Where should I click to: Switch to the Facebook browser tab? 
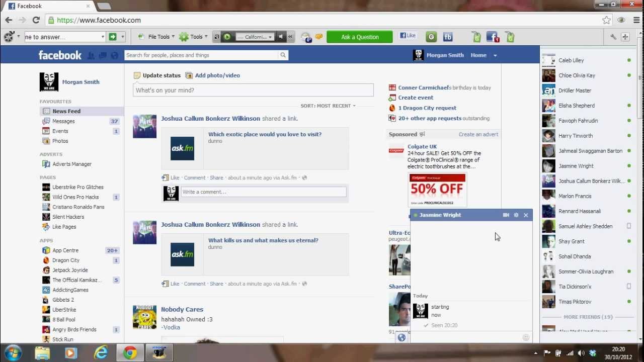click(49, 6)
